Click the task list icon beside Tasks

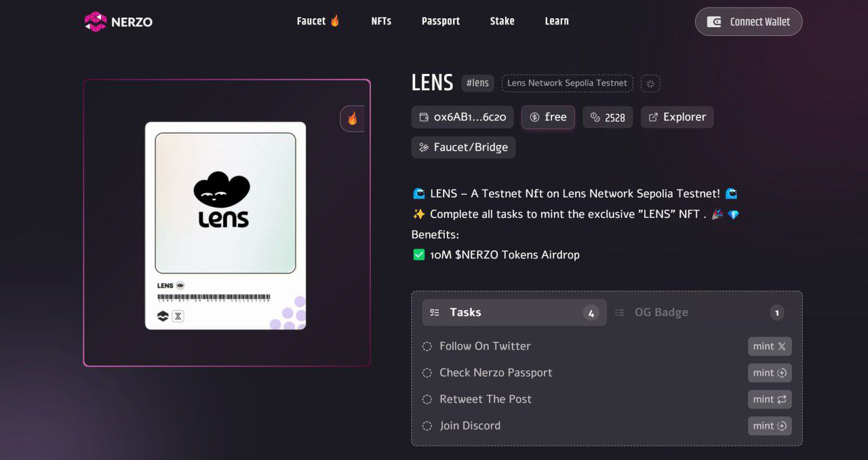point(435,312)
